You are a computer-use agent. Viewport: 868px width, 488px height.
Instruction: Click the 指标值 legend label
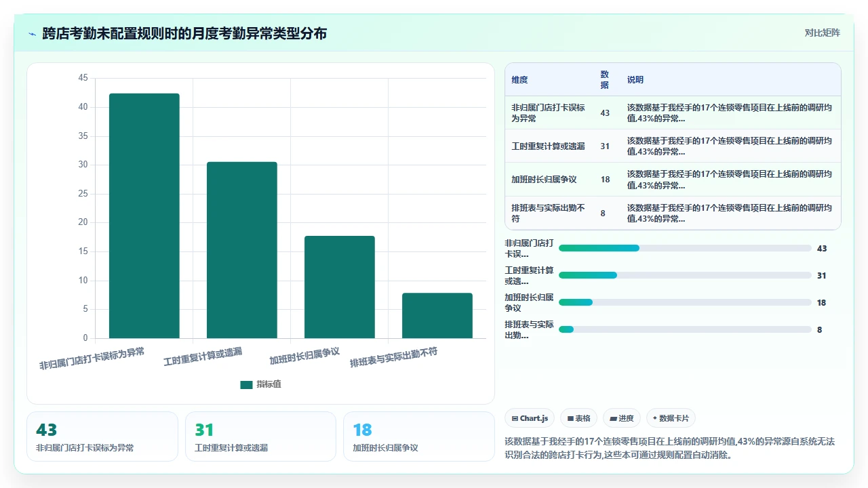269,384
